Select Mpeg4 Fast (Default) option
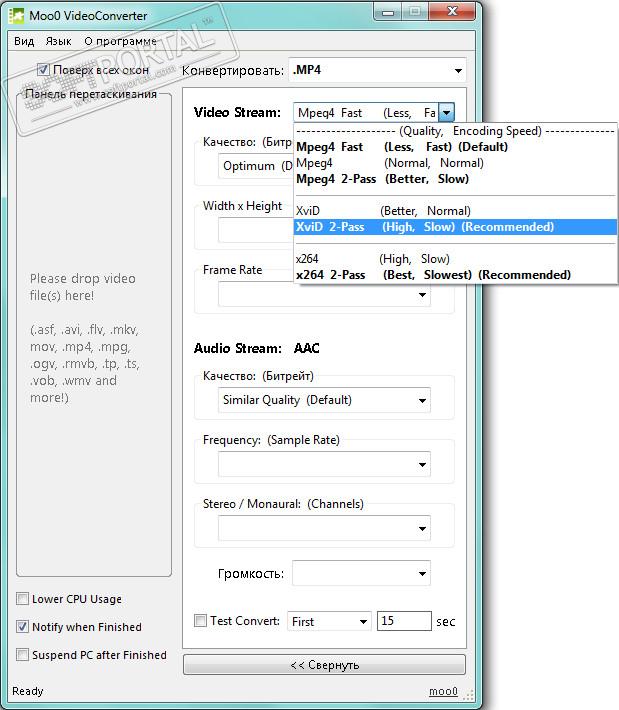 pos(456,147)
